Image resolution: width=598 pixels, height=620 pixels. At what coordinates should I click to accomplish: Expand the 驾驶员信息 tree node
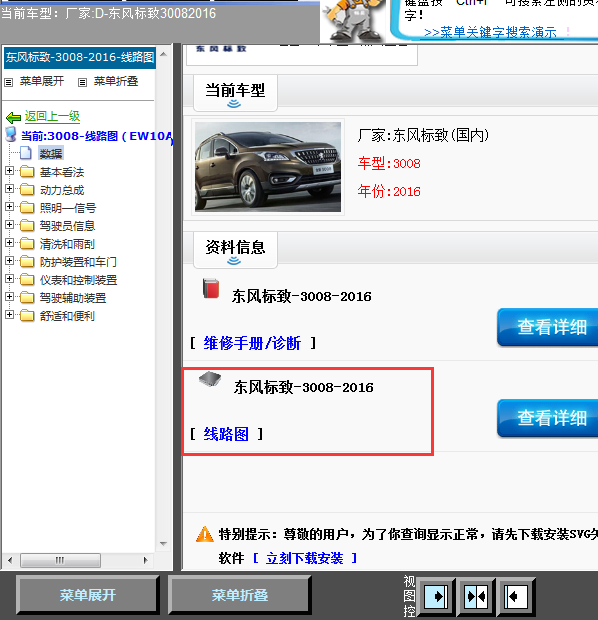point(9,225)
